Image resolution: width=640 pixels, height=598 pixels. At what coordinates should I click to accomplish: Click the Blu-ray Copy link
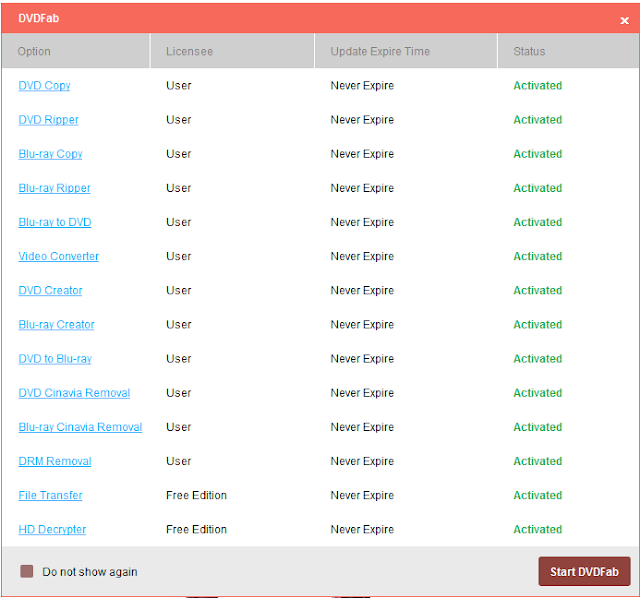click(x=51, y=154)
